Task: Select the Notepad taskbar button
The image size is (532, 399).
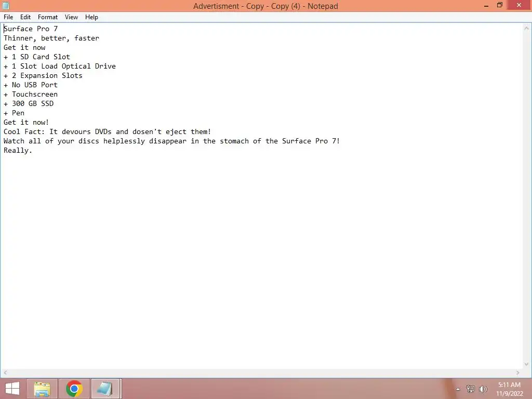Action: [x=106, y=389]
